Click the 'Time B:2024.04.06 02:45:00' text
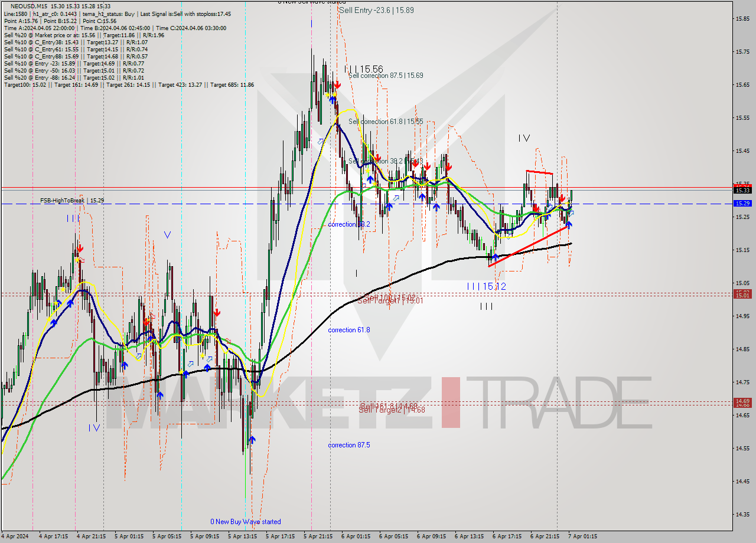The image size is (756, 543). point(114,28)
